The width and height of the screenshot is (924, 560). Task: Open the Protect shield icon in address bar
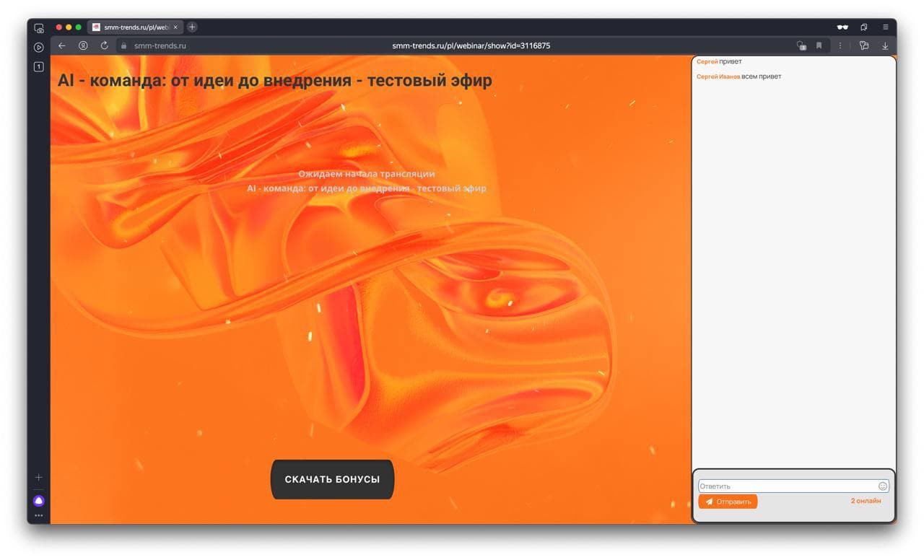click(801, 45)
